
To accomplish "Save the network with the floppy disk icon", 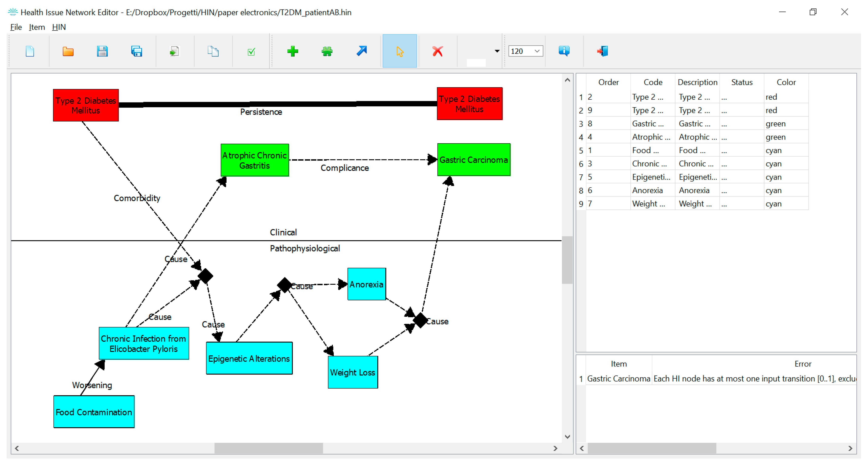I will coord(102,52).
